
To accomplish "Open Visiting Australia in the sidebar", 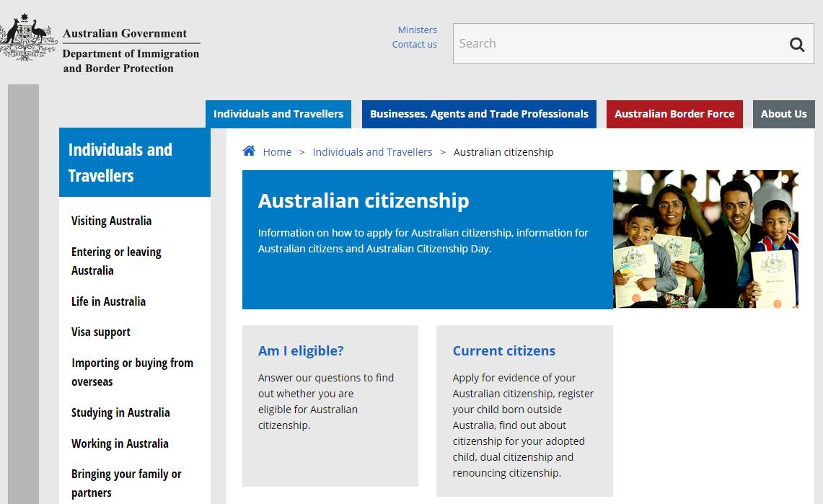I will click(111, 221).
